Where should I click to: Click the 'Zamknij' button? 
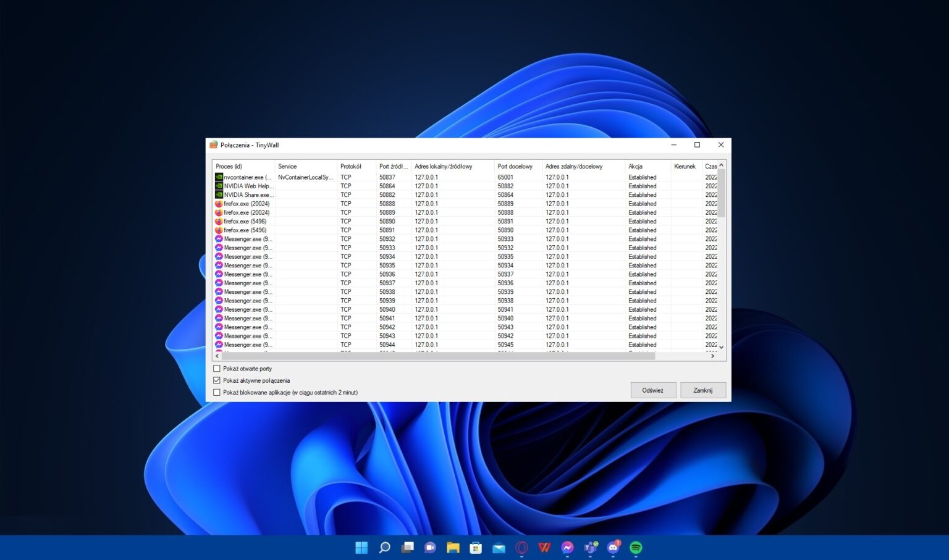tap(702, 390)
